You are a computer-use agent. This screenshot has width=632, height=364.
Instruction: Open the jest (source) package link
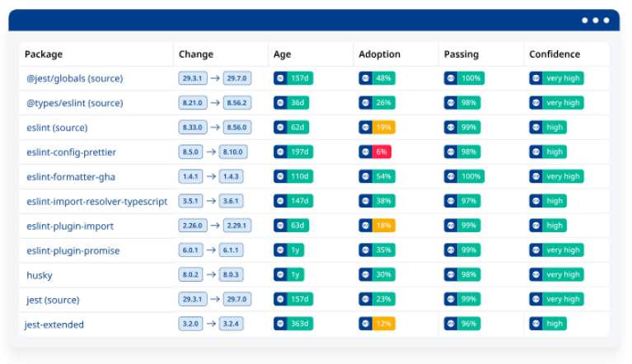[x=53, y=300]
